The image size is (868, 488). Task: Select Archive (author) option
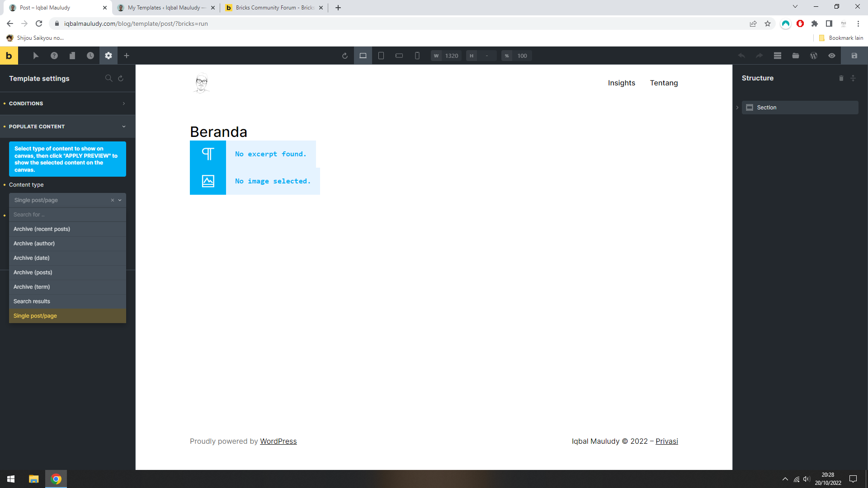coord(67,244)
